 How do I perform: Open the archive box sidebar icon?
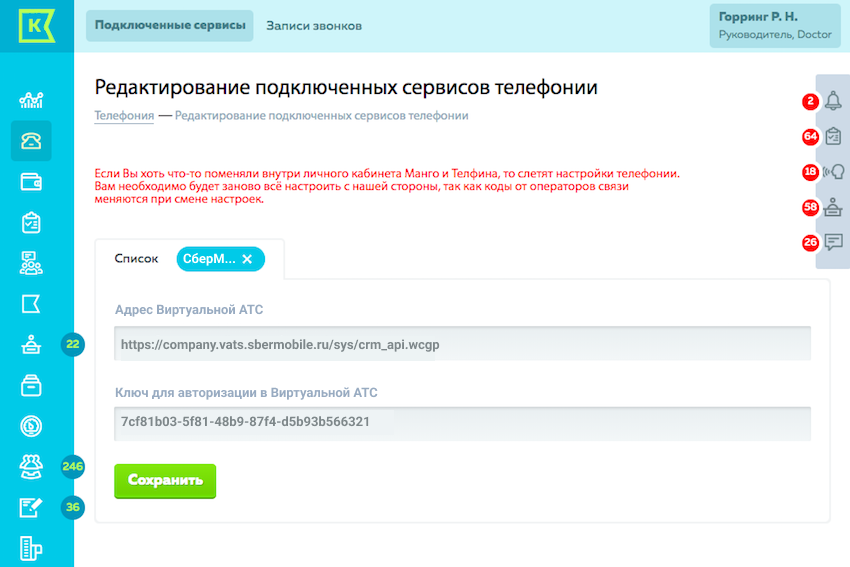tap(31, 385)
